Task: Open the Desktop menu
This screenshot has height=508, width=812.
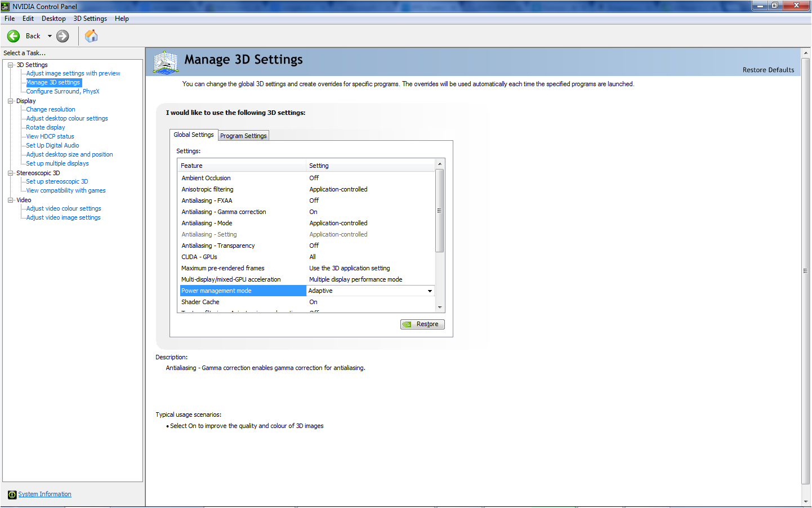Action: pyautogui.click(x=53, y=19)
